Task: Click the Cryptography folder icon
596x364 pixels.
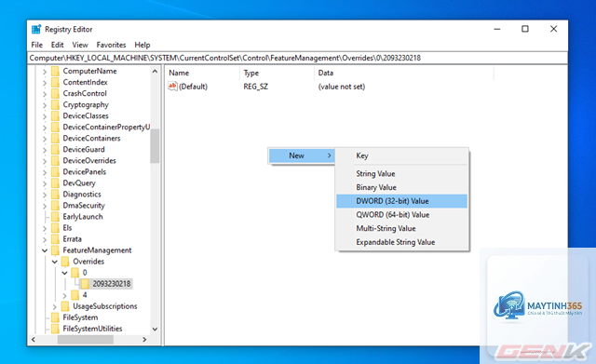Action: [x=55, y=105]
